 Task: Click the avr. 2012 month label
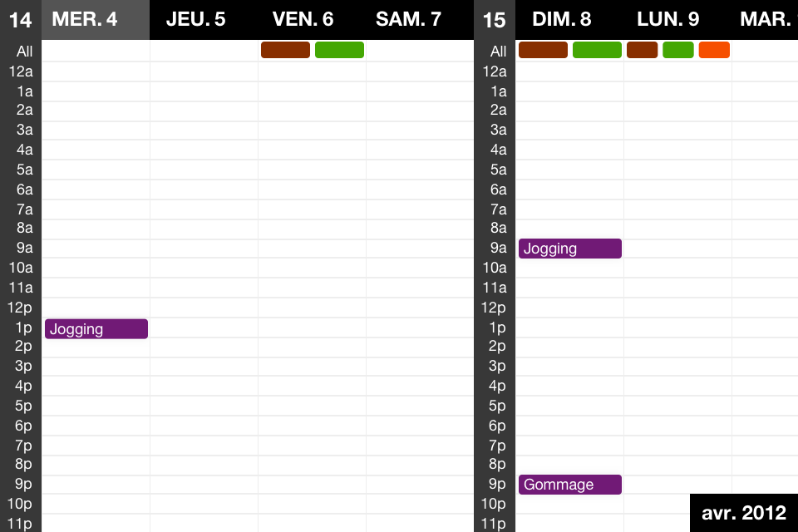tap(743, 512)
